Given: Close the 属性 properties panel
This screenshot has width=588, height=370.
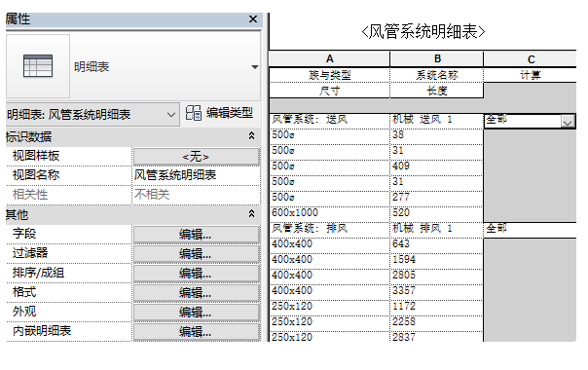Looking at the screenshot, I should coord(253,19).
